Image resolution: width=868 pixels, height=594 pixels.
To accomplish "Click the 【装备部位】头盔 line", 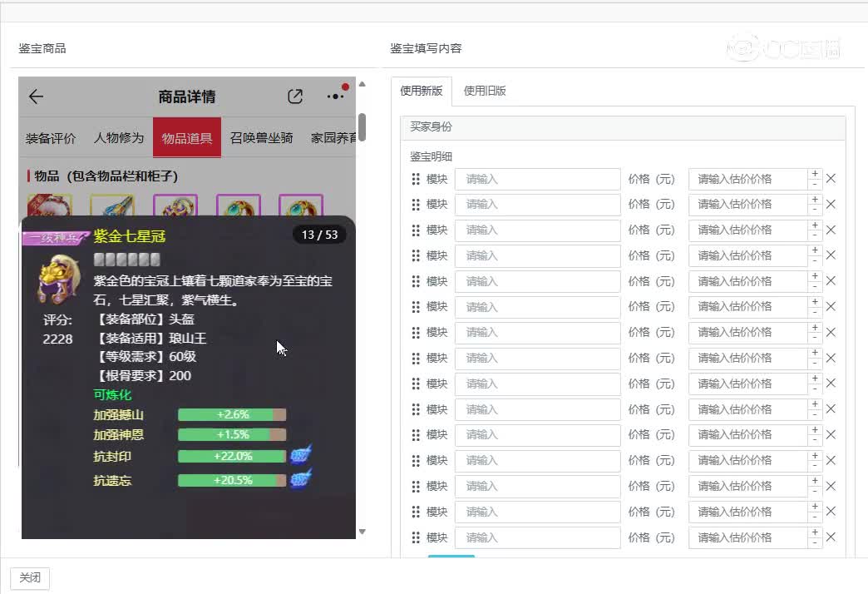I will (x=144, y=319).
